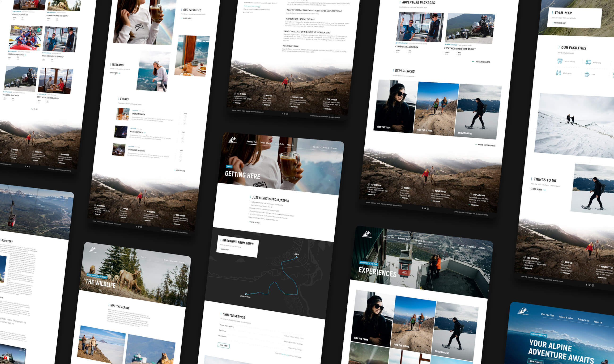Click Twitter icon in Adventure Packages page footer
The width and height of the screenshot is (614, 364).
[425, 208]
